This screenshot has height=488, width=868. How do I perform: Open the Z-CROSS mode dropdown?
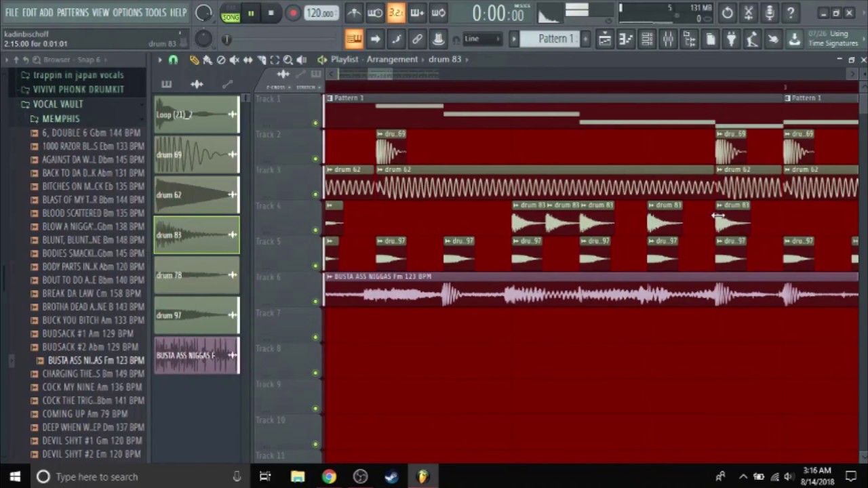(277, 87)
